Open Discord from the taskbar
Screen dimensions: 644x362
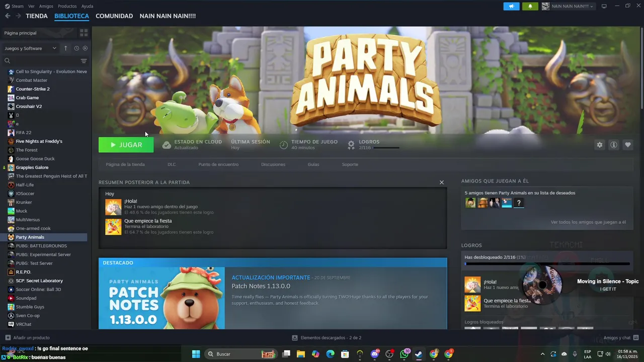(375, 354)
